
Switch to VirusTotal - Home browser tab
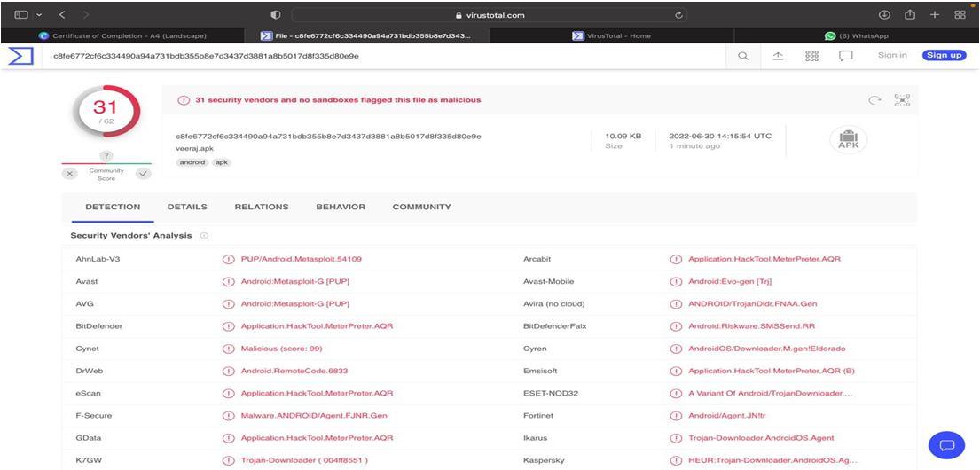611,36
